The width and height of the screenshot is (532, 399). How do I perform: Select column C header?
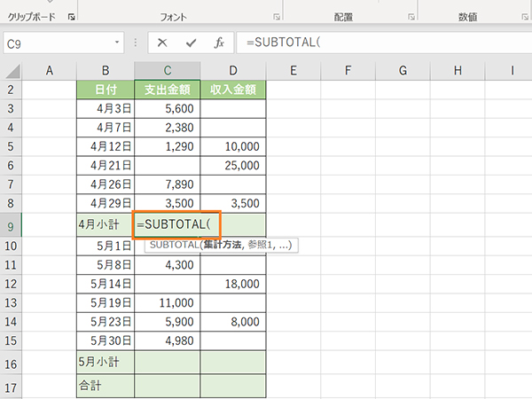167,70
